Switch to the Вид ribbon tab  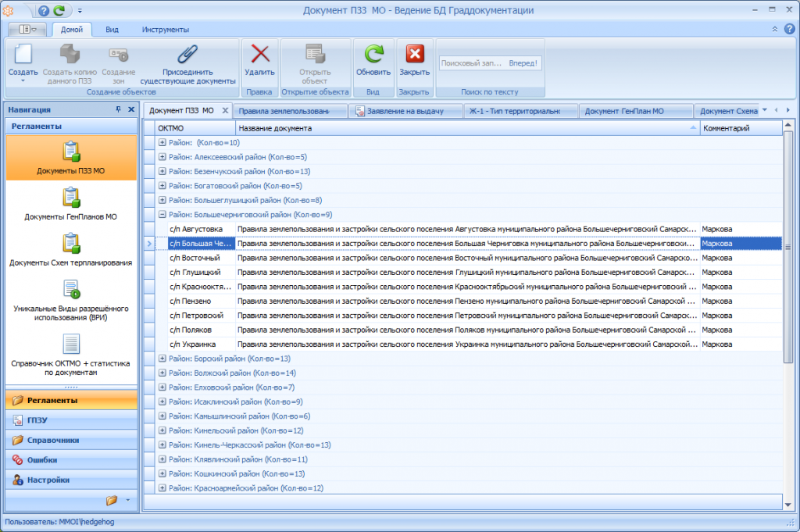tap(112, 30)
